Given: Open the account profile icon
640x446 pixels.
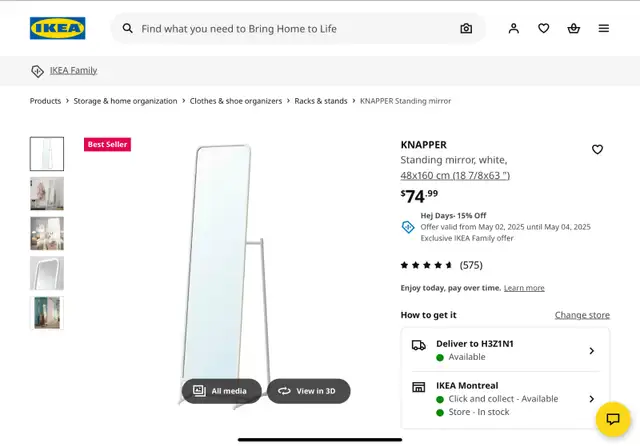Looking at the screenshot, I should tap(513, 28).
